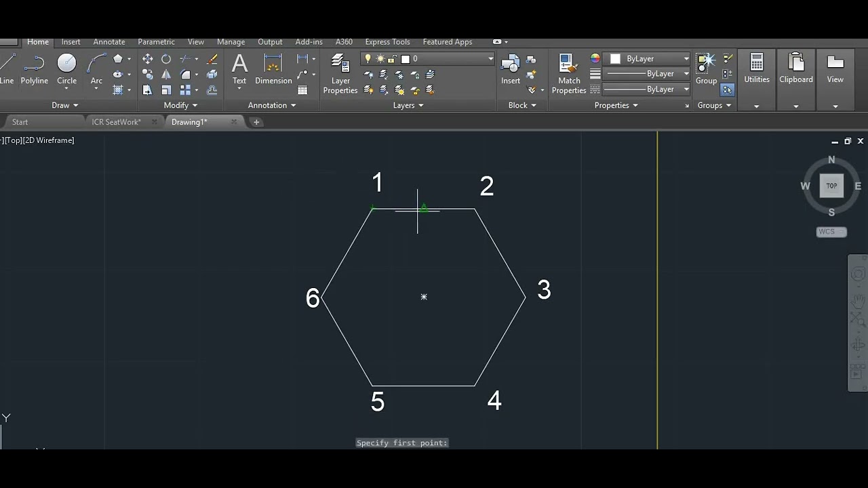Viewport: 868px width, 488px height.
Task: Expand the Properties panel flyout
Action: coord(616,105)
